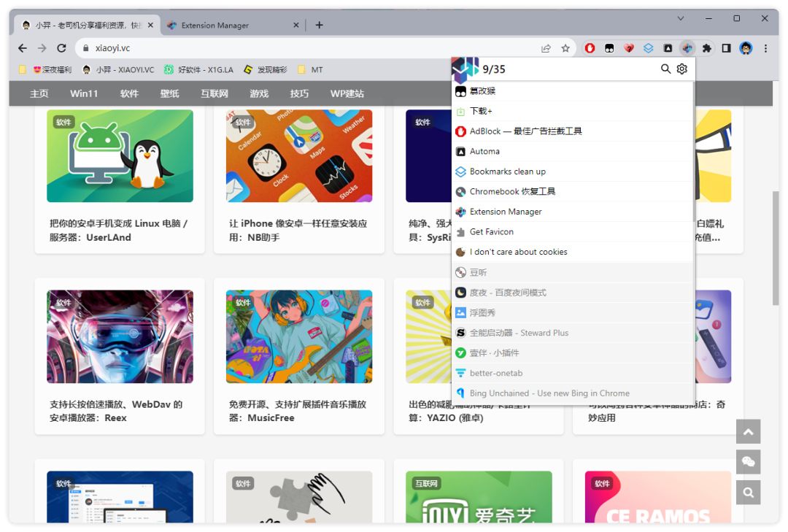Switch to the Extension Manager tab
The width and height of the screenshot is (788, 532).
(233, 25)
